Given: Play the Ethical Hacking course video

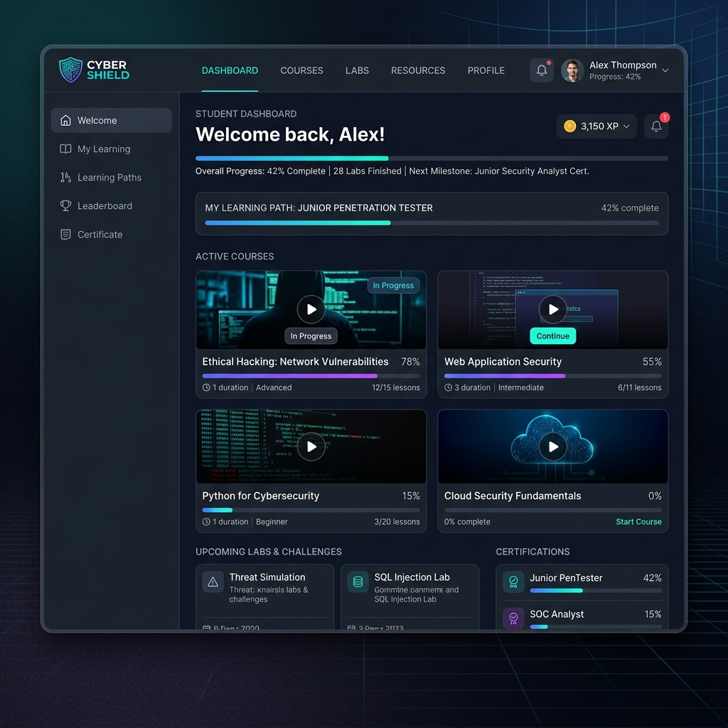Looking at the screenshot, I should (x=311, y=309).
